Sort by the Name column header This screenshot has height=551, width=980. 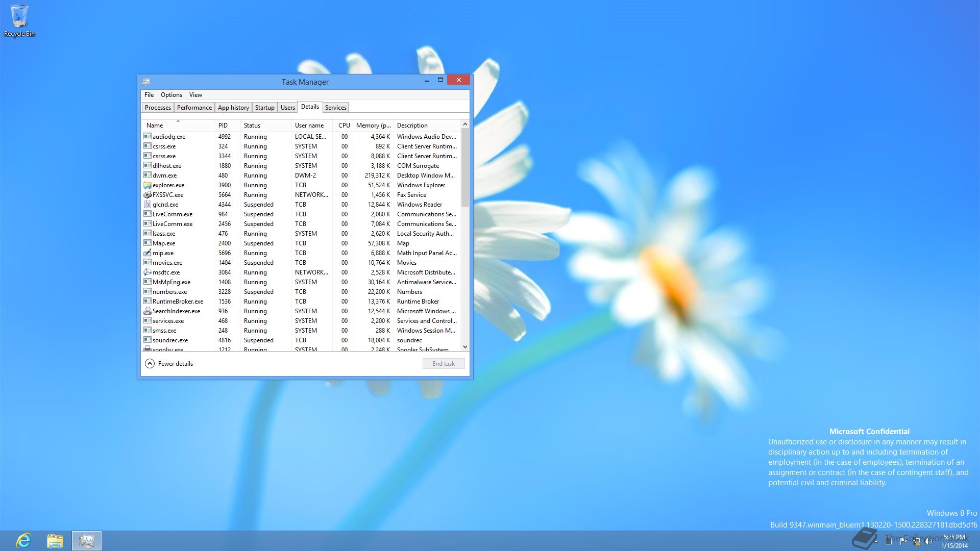coord(178,126)
